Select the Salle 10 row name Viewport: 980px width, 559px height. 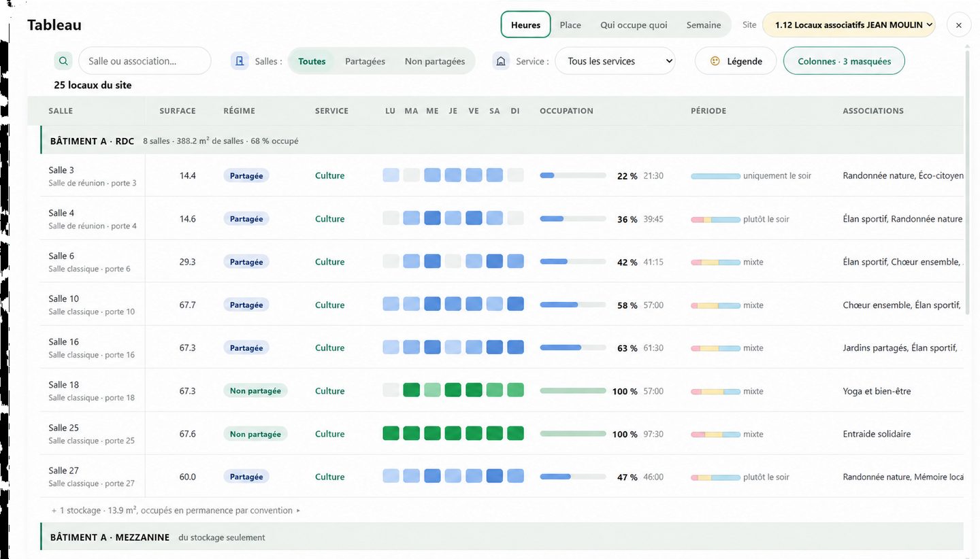coord(64,299)
